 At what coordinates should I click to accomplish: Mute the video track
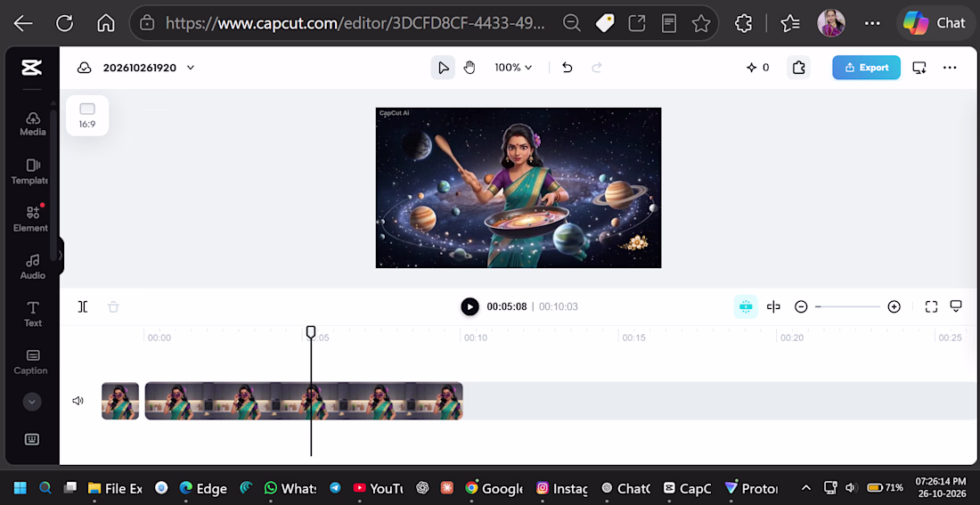click(x=78, y=401)
